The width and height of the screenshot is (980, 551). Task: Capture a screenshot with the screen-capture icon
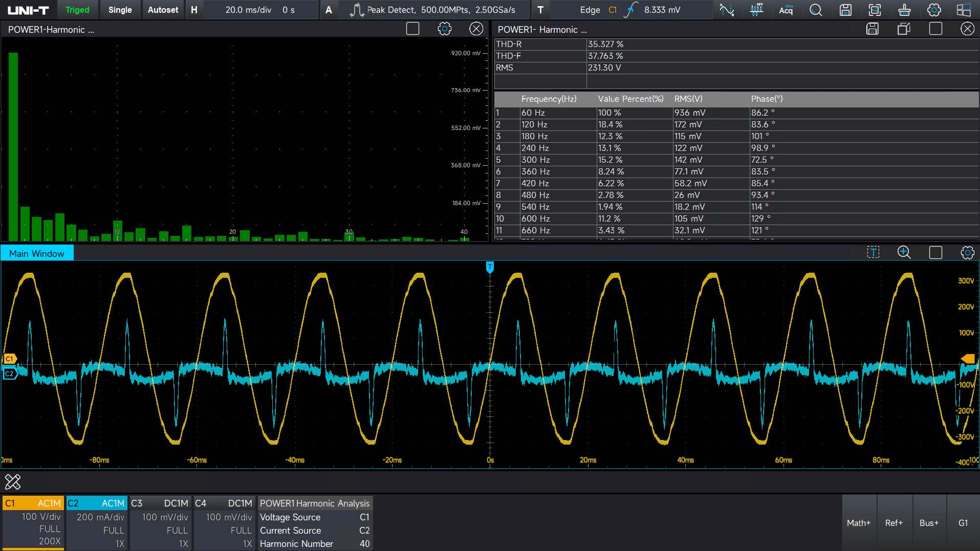click(x=875, y=10)
